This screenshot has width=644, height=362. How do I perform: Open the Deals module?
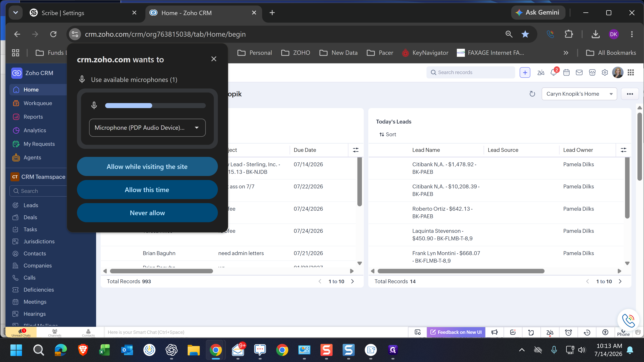(x=30, y=217)
